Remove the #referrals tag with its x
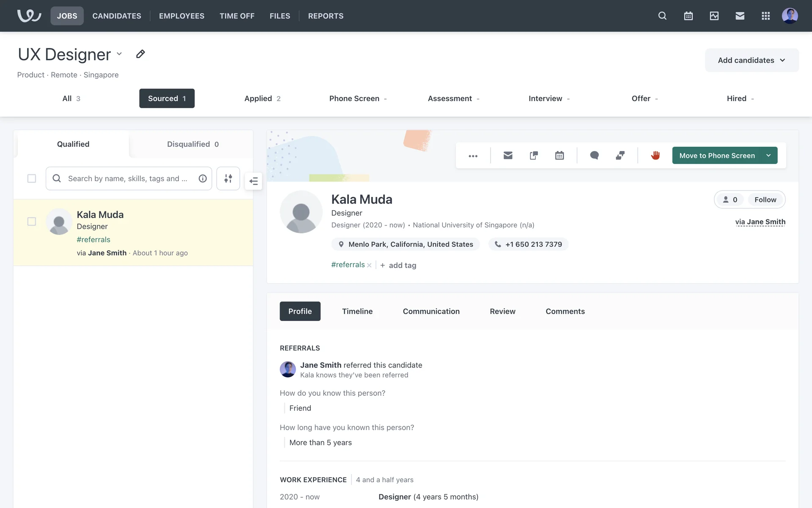Viewport: 812px width, 508px height. (369, 265)
